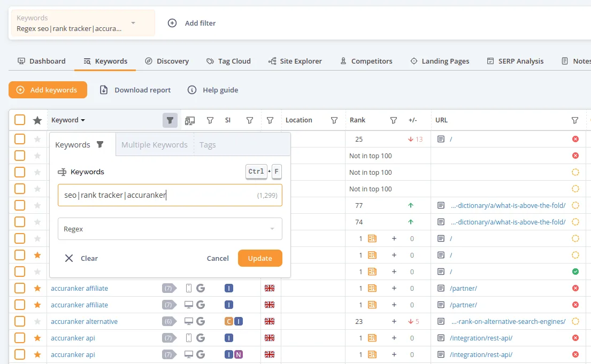Expand the Regex match type dropdown
The height and width of the screenshot is (364, 591).
pos(170,229)
